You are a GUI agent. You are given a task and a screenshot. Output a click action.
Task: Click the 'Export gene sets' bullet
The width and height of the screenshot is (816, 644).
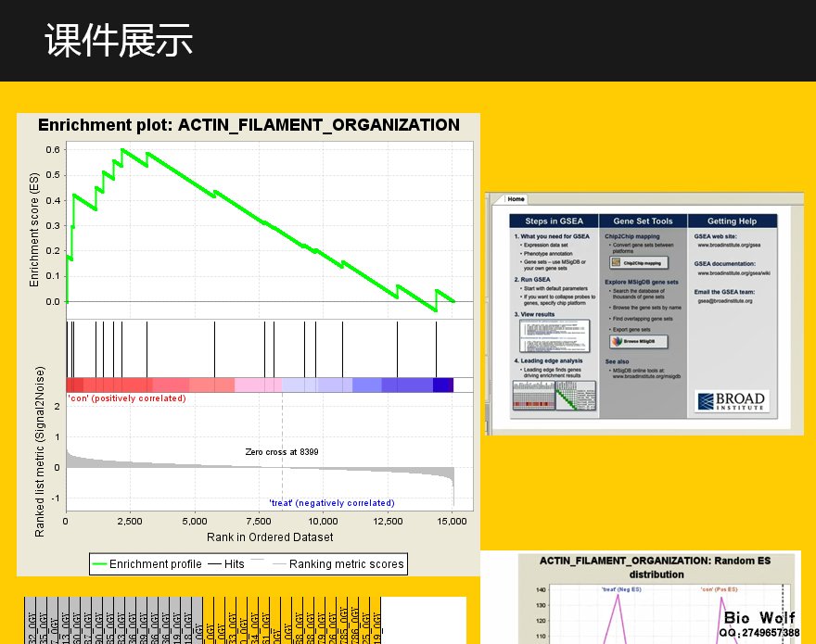coord(631,329)
